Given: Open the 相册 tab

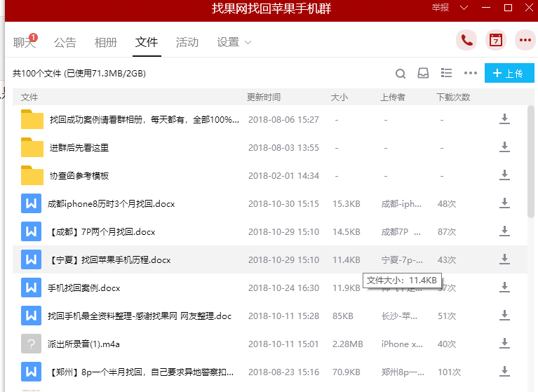Looking at the screenshot, I should (106, 42).
